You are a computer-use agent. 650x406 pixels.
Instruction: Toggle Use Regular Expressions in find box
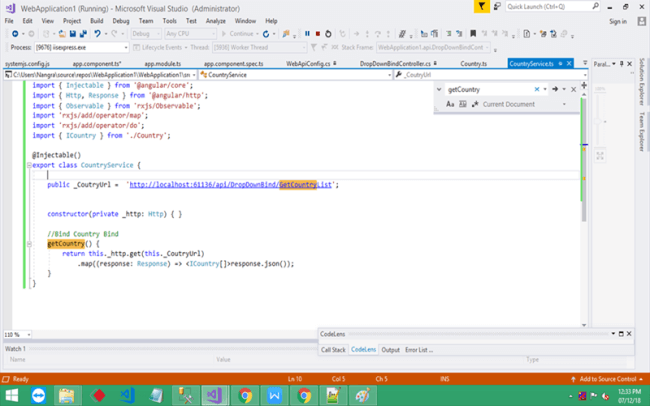point(473,104)
